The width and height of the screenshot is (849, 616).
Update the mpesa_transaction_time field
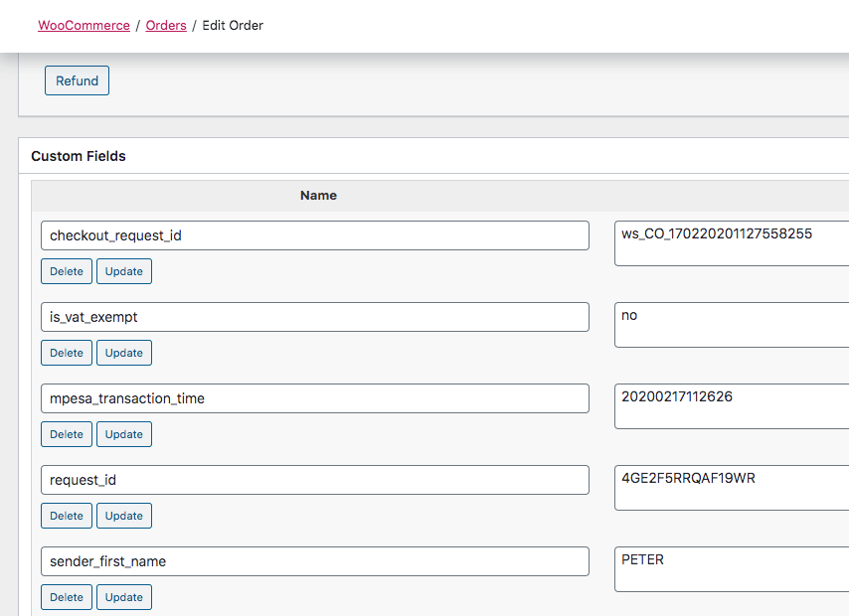pos(124,434)
